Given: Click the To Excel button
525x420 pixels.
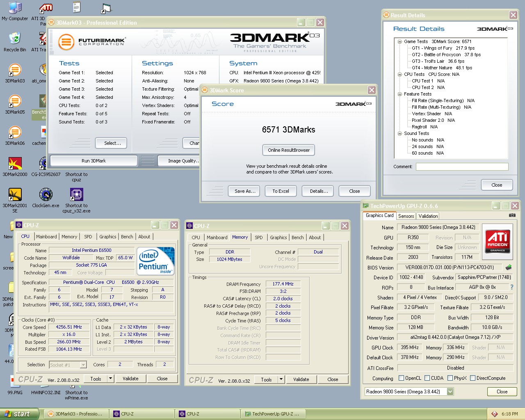Looking at the screenshot, I should pyautogui.click(x=281, y=191).
